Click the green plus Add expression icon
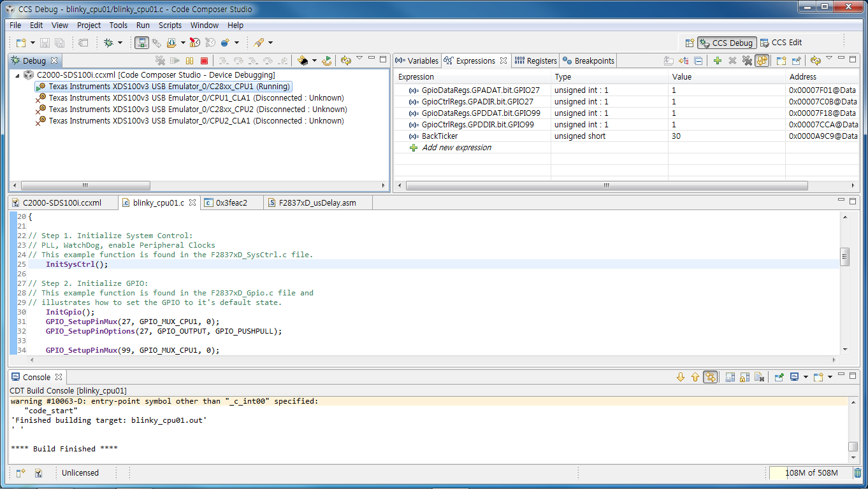The image size is (868, 489). pyautogui.click(x=718, y=60)
